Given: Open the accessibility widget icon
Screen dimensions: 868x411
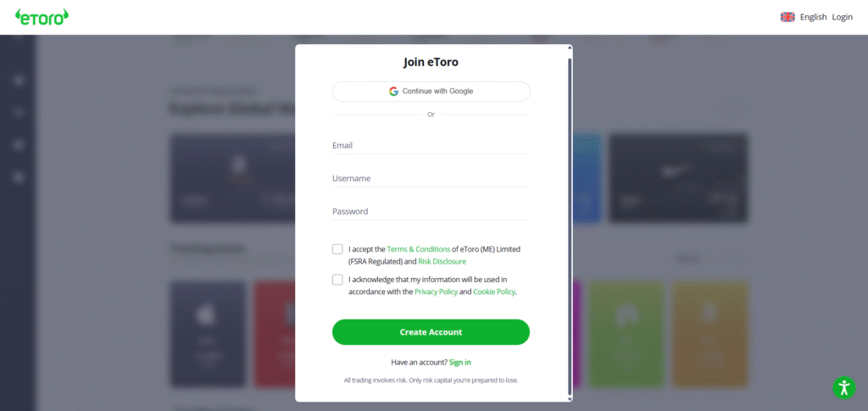Looking at the screenshot, I should [x=843, y=388].
